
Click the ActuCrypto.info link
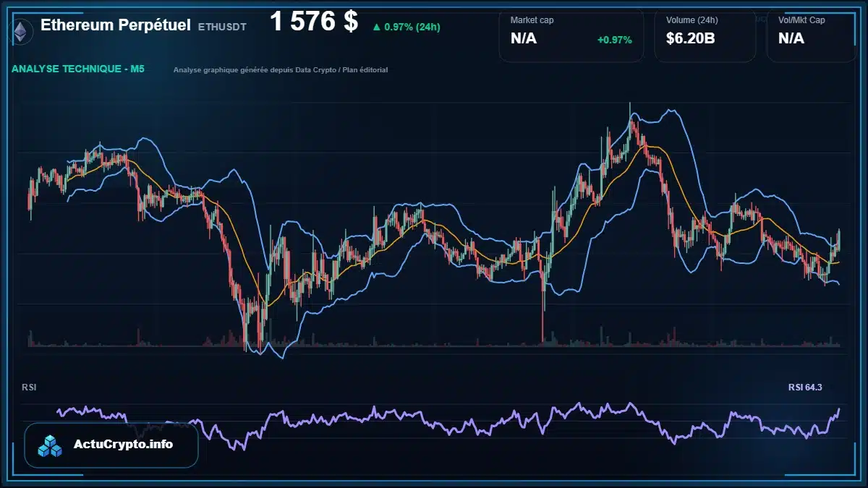tap(123, 445)
